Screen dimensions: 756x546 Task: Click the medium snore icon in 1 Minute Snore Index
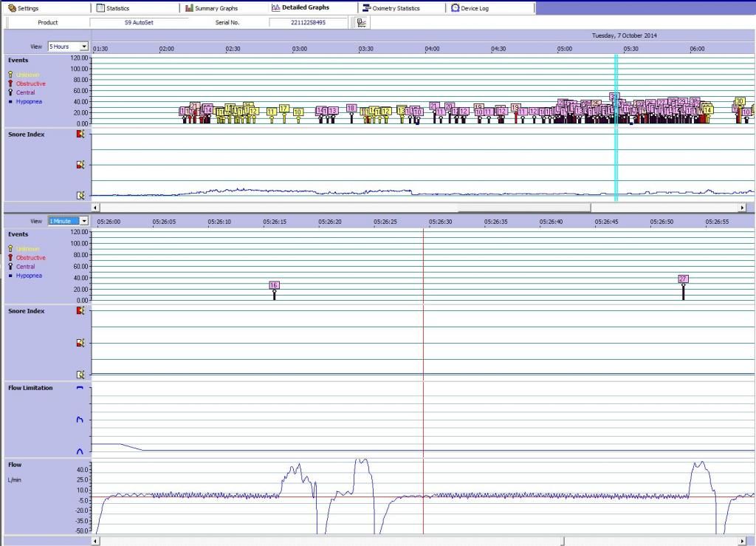80,343
